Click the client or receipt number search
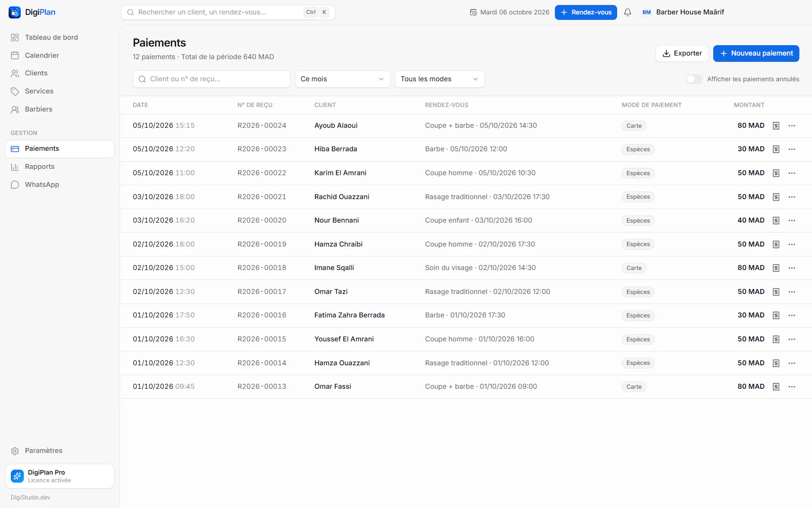Viewport: 812px width, 508px height. [x=211, y=79]
